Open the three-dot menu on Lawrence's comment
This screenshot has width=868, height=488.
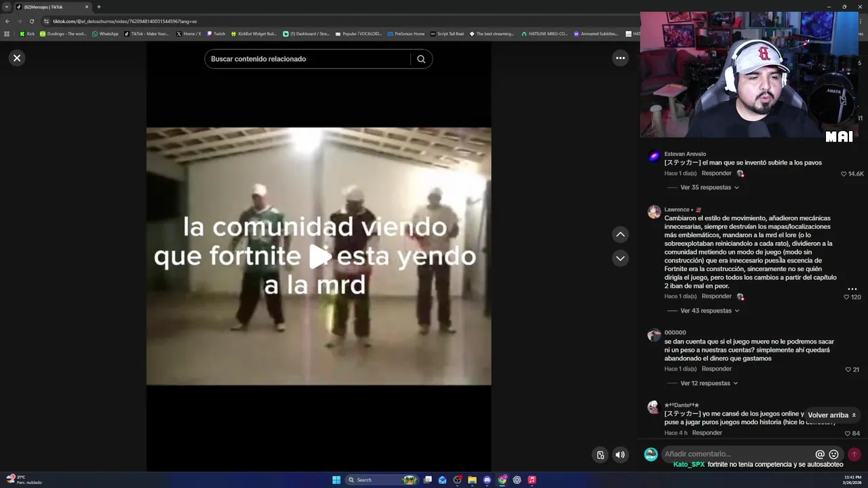(x=852, y=289)
